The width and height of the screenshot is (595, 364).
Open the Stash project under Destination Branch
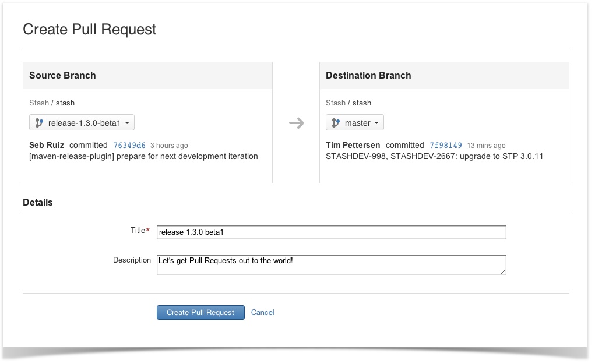click(x=336, y=103)
